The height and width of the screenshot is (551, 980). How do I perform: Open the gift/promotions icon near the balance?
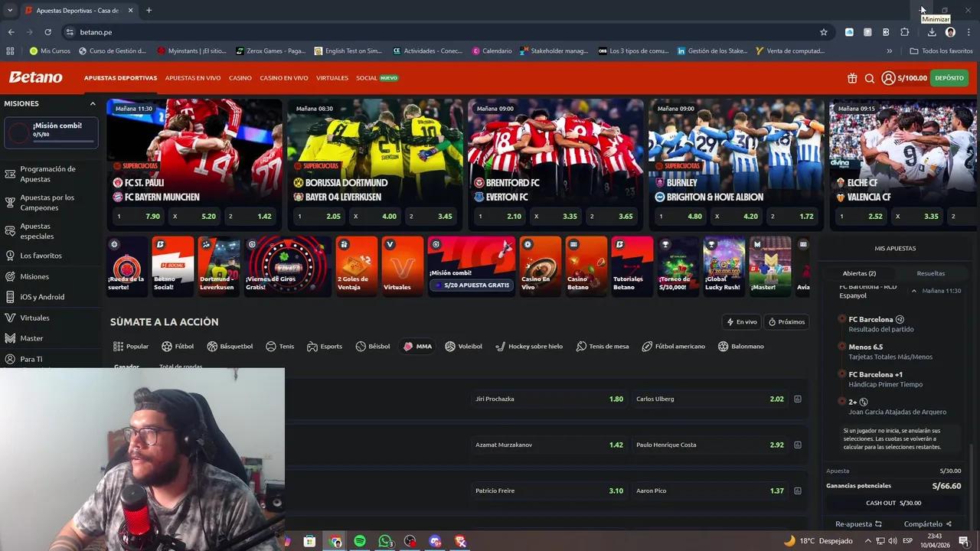[852, 77]
